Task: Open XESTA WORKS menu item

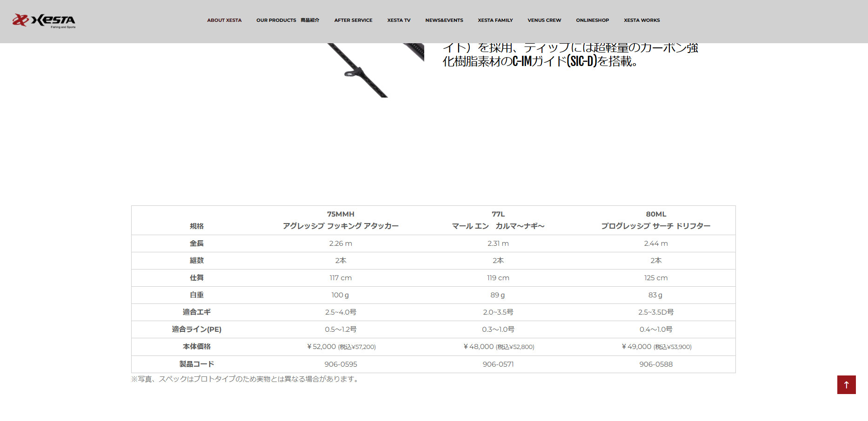Action: (x=642, y=20)
